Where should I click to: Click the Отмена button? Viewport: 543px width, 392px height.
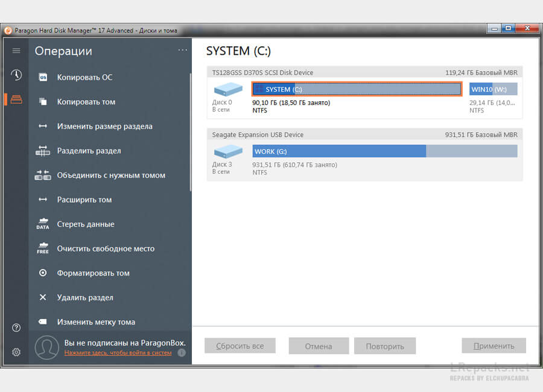coord(319,346)
